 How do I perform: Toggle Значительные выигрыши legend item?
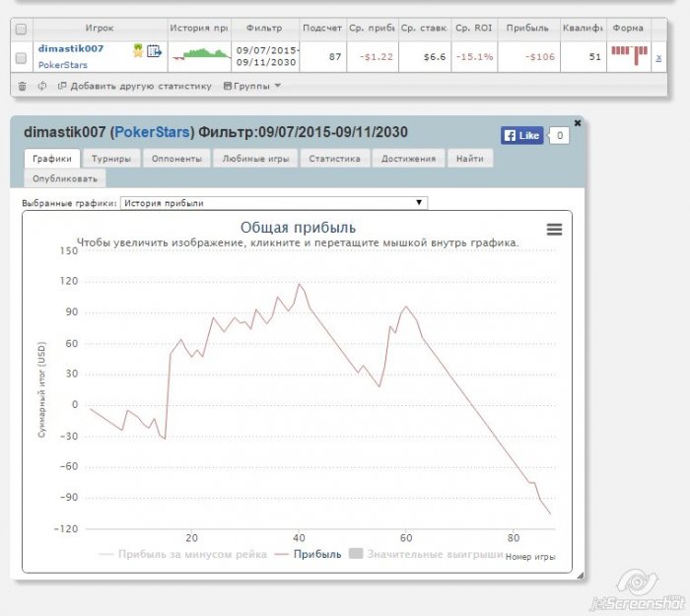(426, 554)
